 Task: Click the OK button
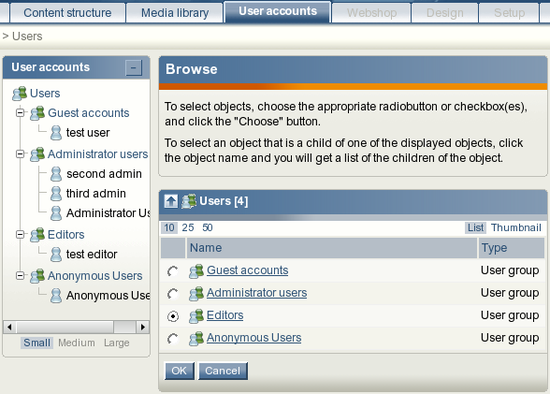point(179,371)
